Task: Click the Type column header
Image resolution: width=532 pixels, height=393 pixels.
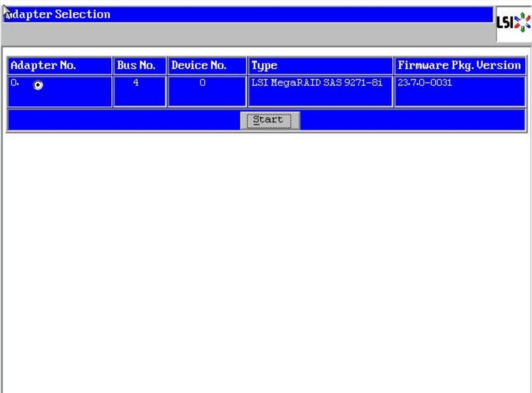Action: coord(320,65)
